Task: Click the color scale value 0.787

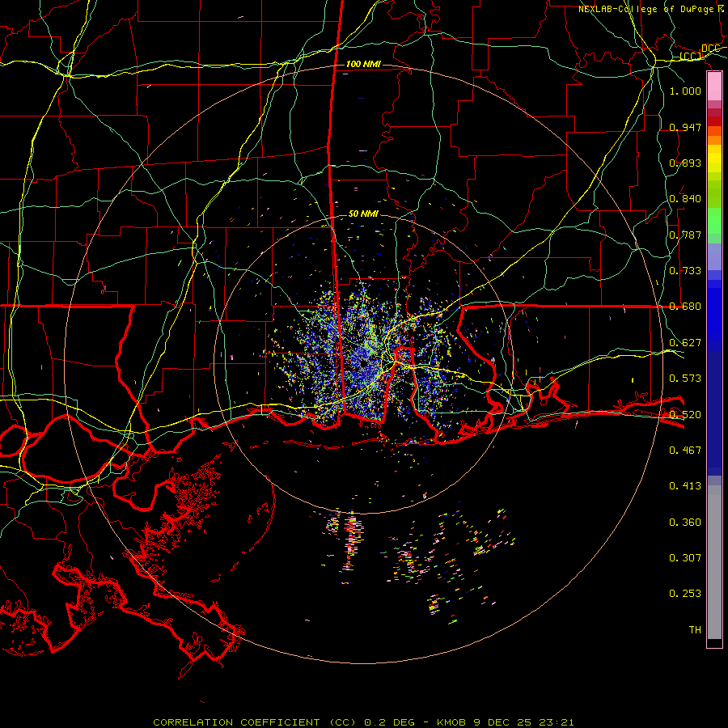Action: [x=685, y=235]
